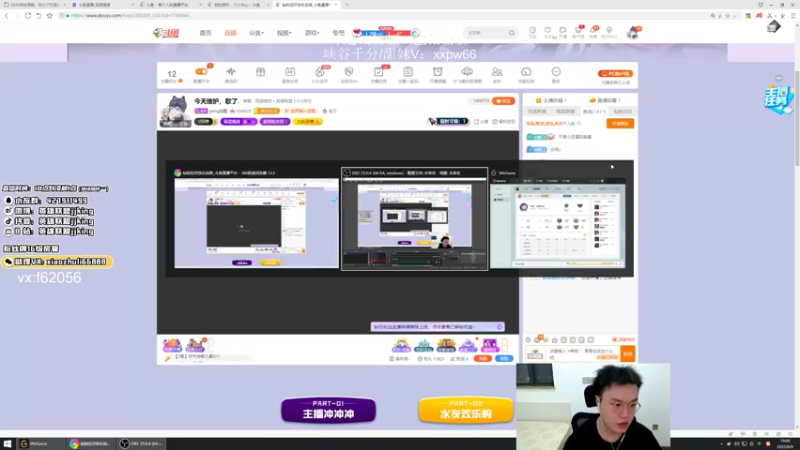Viewport: 800px width, 450px height.
Task: Switch to the 日活跃榜 tab
Action: point(537,111)
